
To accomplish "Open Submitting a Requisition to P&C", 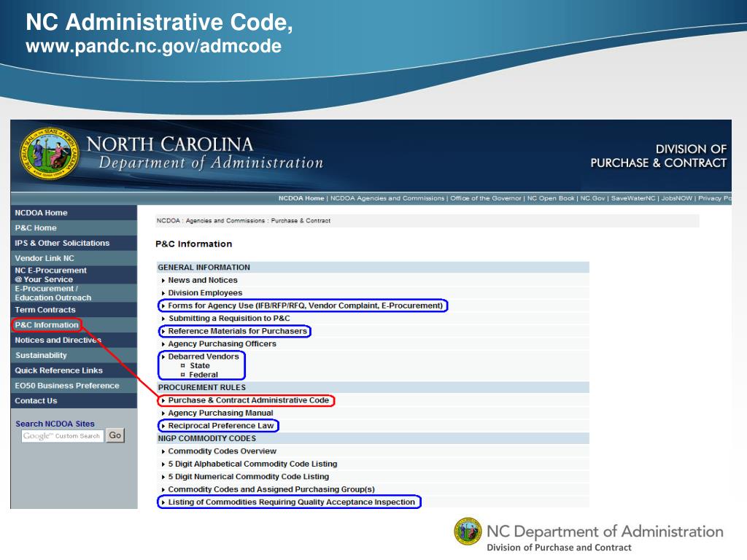I will pos(229,319).
